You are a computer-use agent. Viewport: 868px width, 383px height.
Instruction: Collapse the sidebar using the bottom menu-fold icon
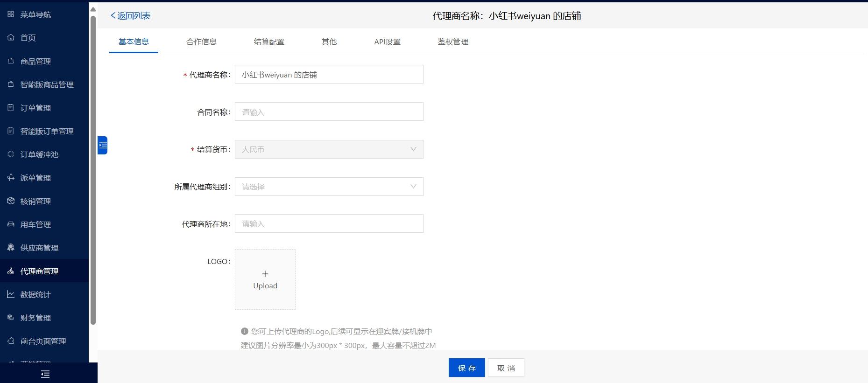[x=45, y=374]
